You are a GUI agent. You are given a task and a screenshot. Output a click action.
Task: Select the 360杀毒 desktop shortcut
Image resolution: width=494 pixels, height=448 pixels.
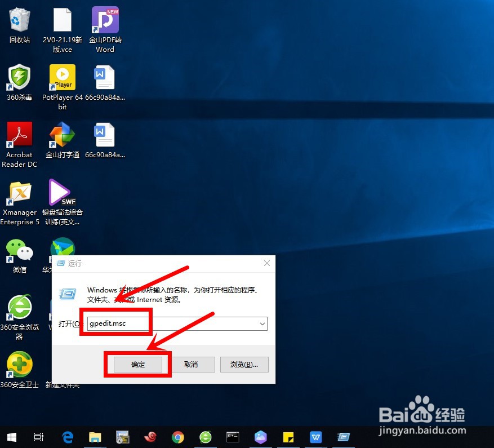pos(20,83)
